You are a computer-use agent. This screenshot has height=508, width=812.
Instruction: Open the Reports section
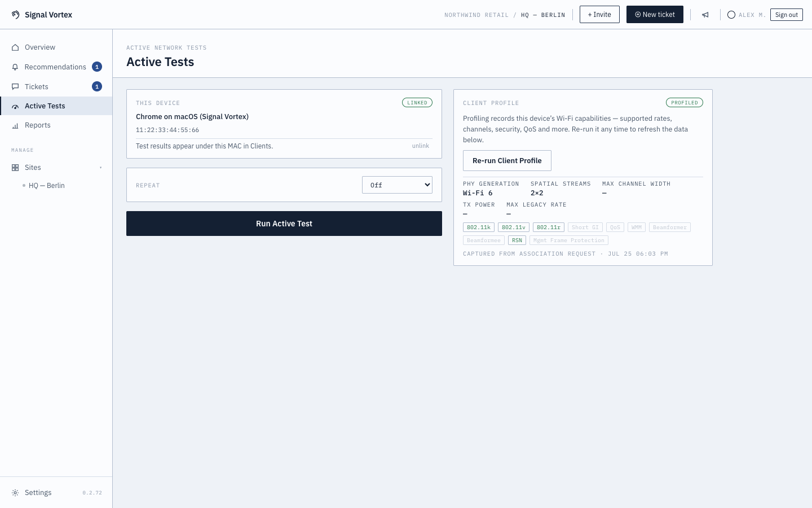point(56,125)
